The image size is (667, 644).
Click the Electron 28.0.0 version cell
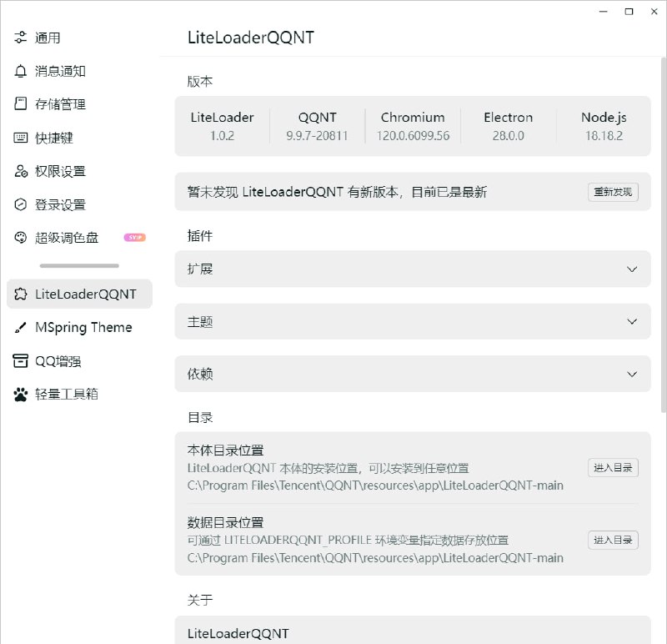[x=509, y=126]
